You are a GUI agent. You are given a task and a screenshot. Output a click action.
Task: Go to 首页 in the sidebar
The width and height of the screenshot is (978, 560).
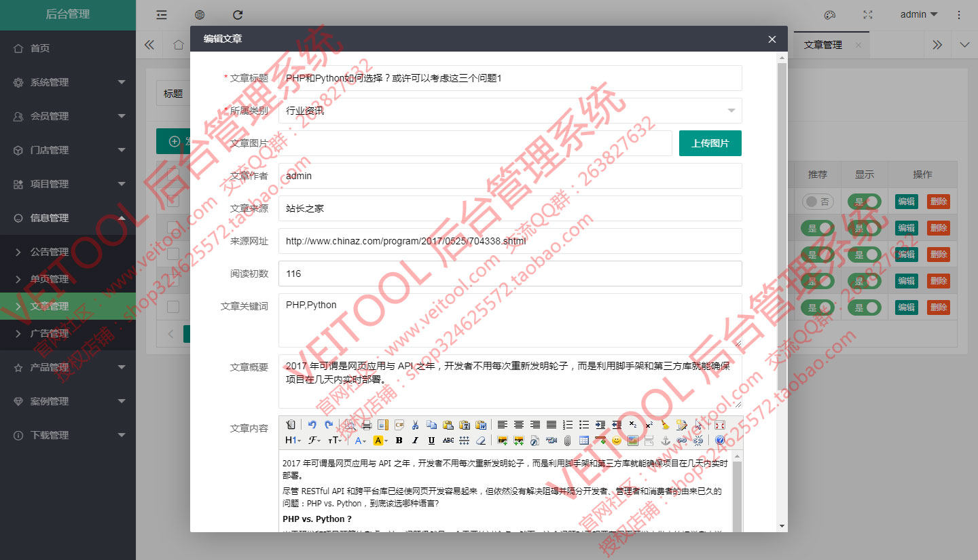(68, 48)
